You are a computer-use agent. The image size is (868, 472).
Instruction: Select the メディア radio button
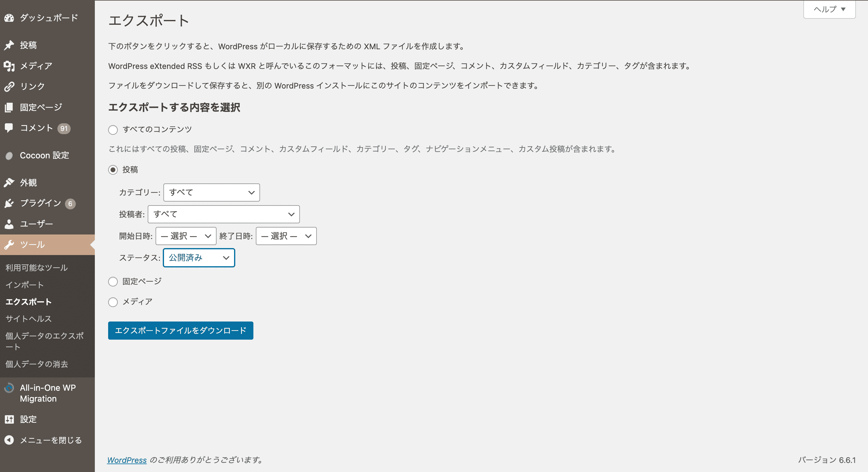click(113, 302)
